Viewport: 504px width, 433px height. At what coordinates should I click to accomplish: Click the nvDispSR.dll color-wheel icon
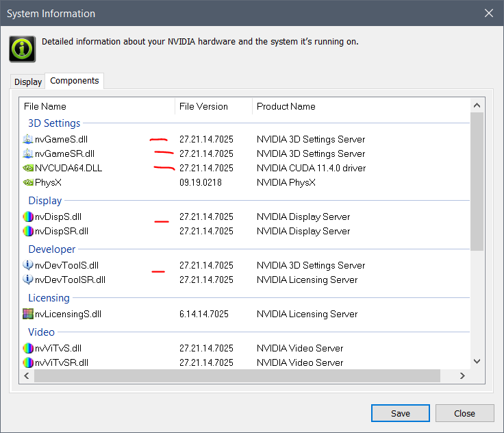28,231
